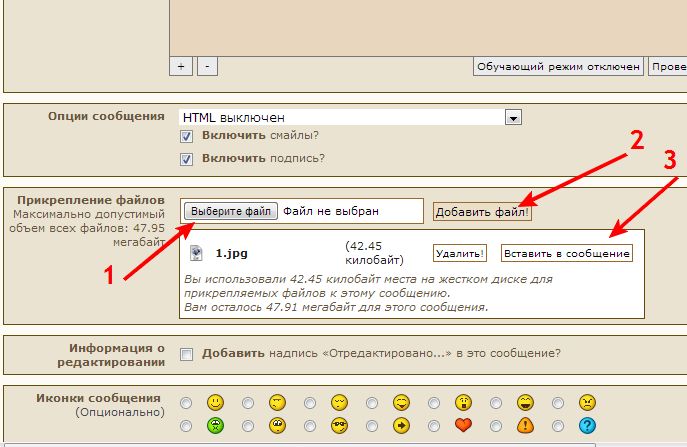Select radio button beside the first smiling face
687x447 pixels.
186,403
